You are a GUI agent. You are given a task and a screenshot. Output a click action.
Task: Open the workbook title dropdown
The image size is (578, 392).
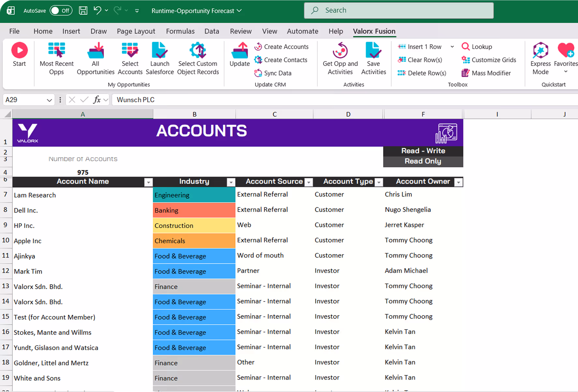(x=239, y=10)
